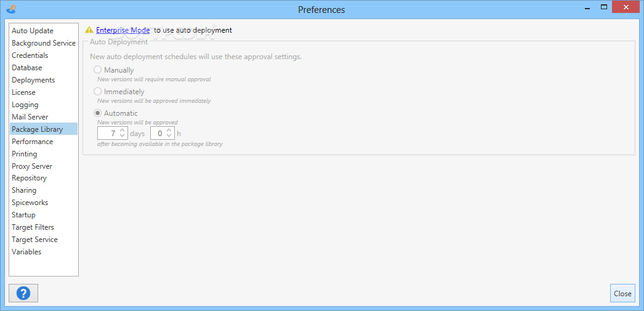Select Target Service in the sidebar
This screenshot has height=311, width=644.
tap(44, 240)
